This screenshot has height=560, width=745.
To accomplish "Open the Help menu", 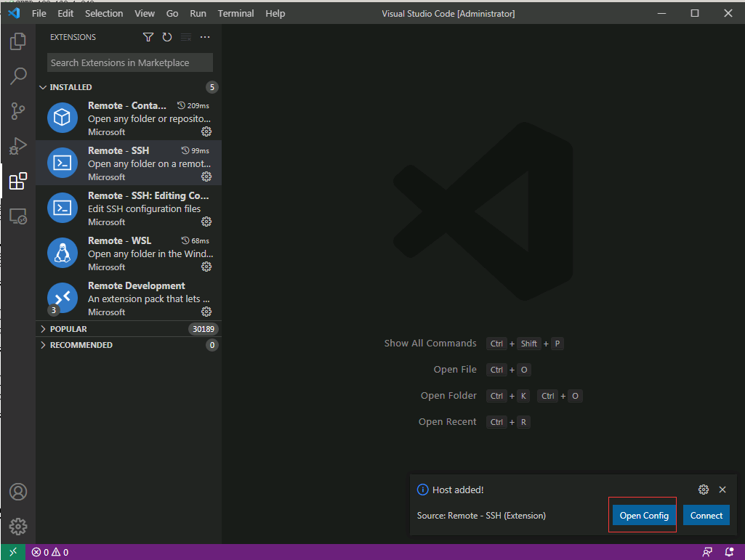I will coord(275,13).
